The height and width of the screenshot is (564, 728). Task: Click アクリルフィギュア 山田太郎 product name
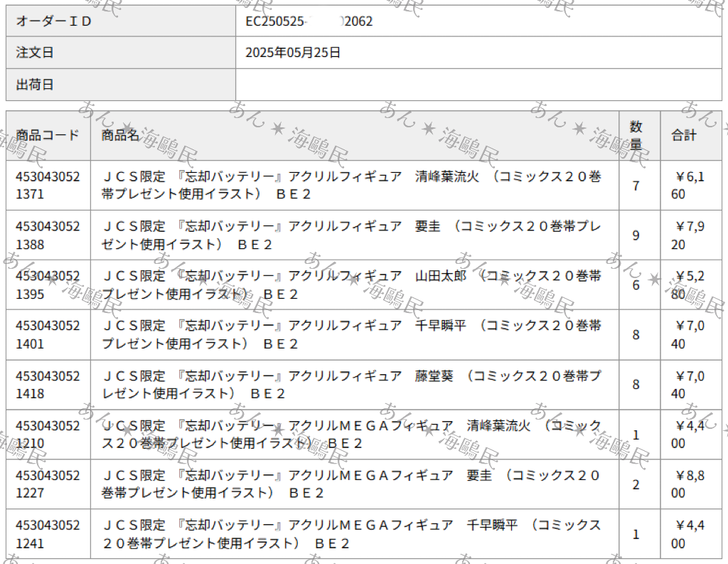tap(351, 284)
